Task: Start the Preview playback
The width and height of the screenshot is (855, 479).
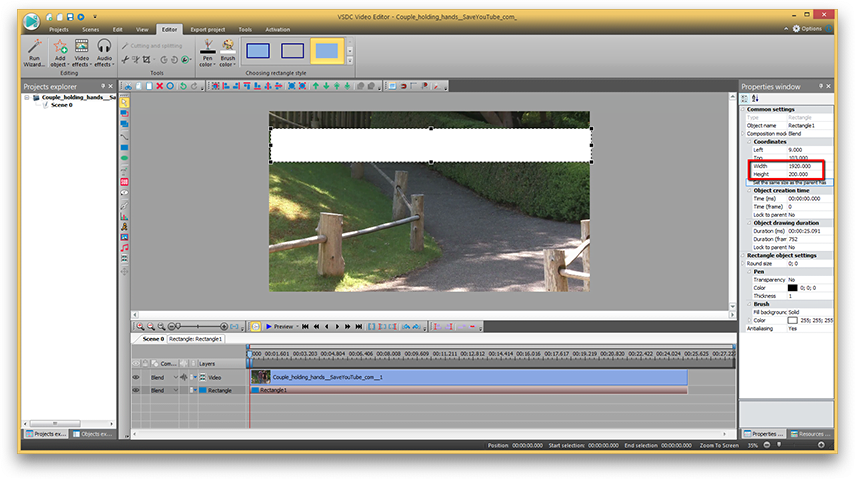Action: click(x=280, y=327)
